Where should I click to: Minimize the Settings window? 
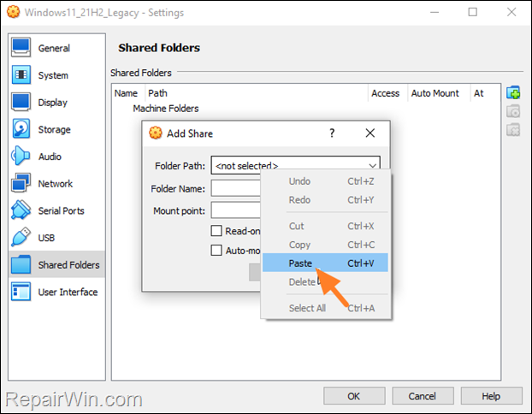coord(434,12)
